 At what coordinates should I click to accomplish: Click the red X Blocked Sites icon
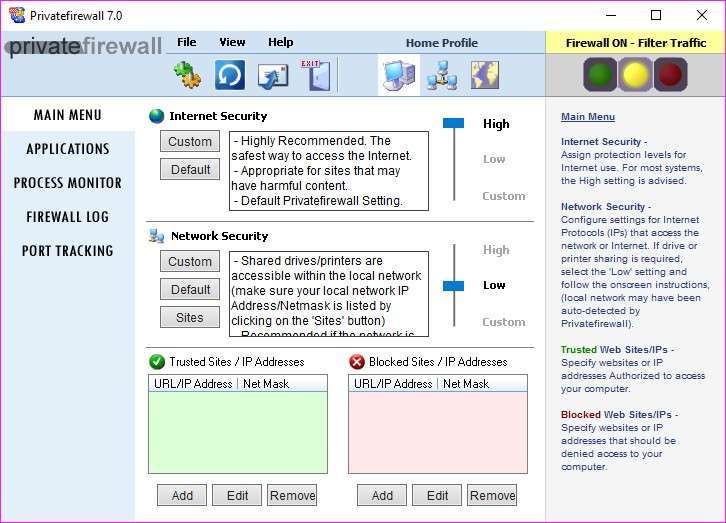(x=357, y=361)
